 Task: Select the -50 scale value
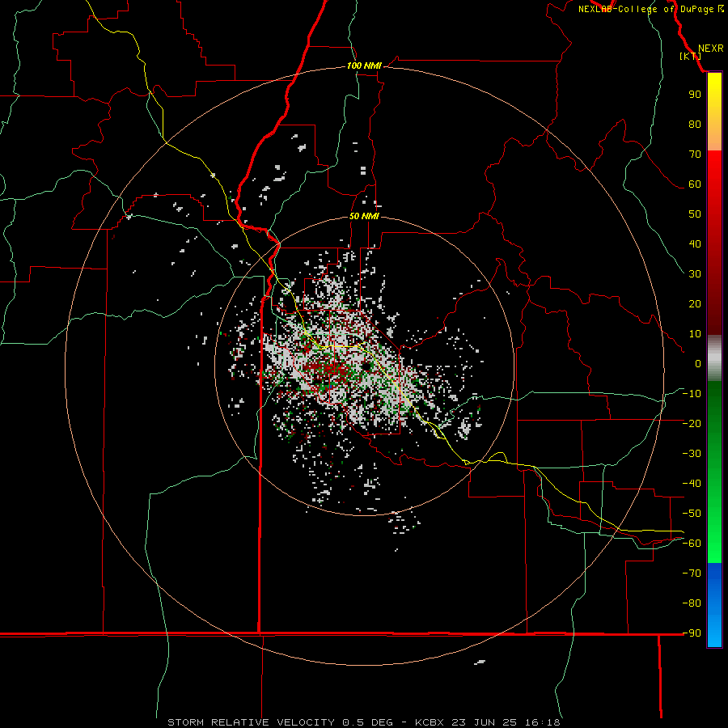coord(692,514)
